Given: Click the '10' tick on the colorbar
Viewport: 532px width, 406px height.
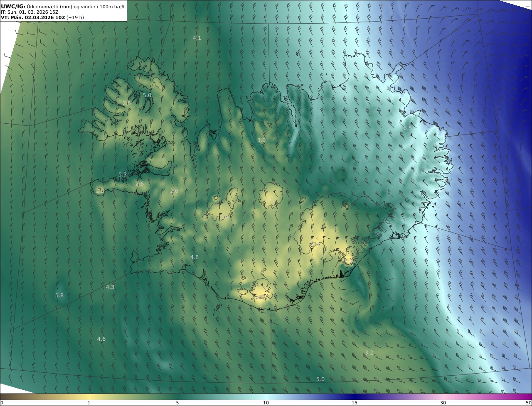Looking at the screenshot, I should [266, 403].
